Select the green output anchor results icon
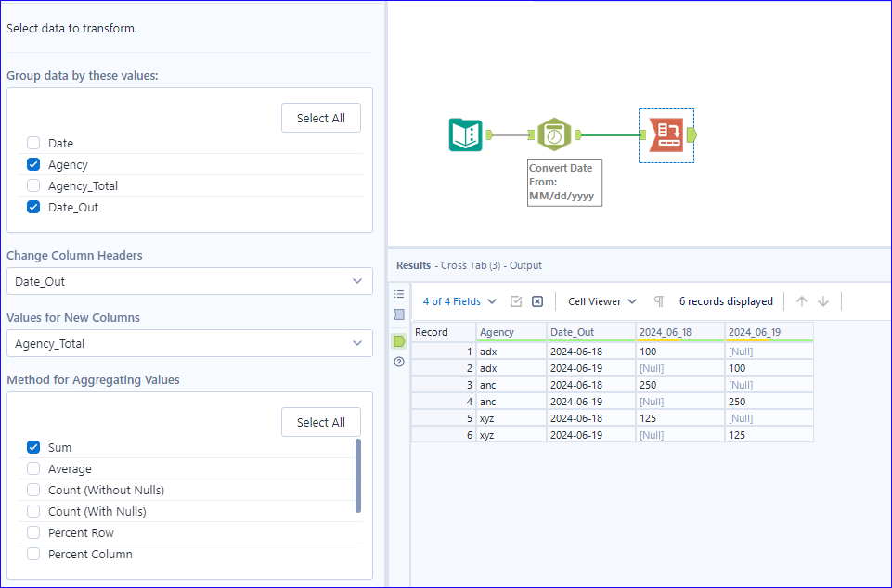Screen dimensions: 892x588 coord(399,341)
